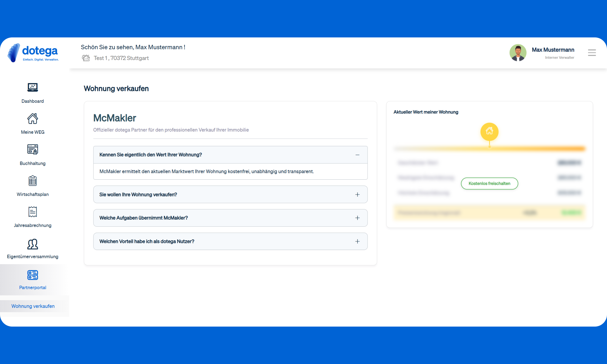
Task: Open the Partnerportal menu label
Action: (x=32, y=288)
